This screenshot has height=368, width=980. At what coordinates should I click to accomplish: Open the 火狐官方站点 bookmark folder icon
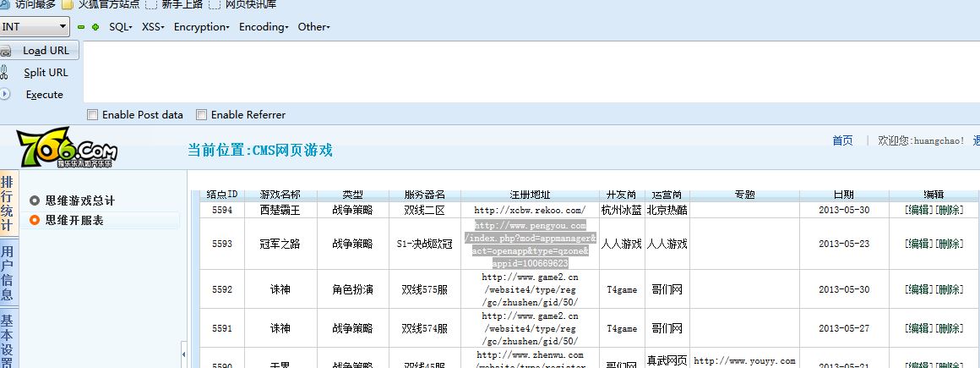coord(68,4)
